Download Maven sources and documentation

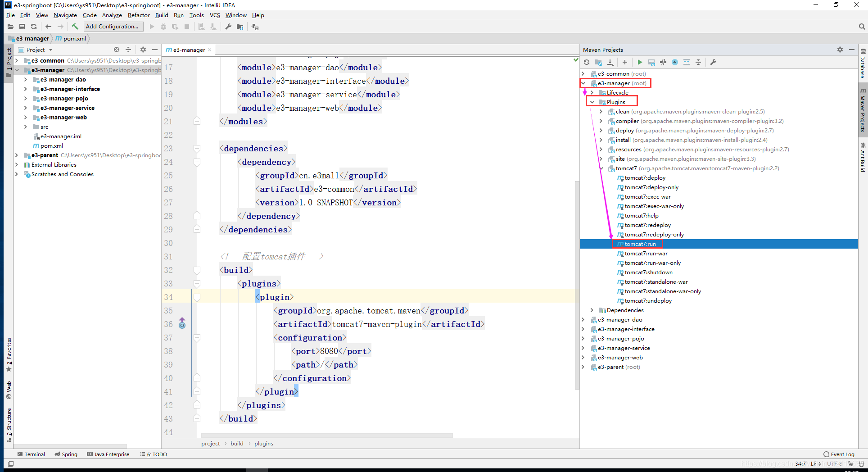point(610,62)
